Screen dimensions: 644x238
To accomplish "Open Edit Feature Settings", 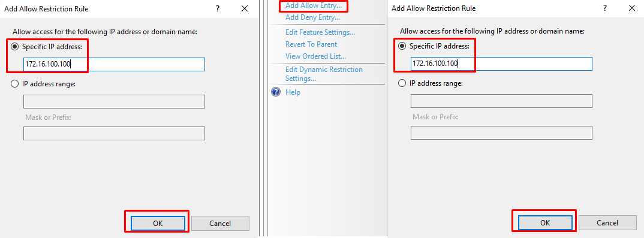I will tap(320, 32).
